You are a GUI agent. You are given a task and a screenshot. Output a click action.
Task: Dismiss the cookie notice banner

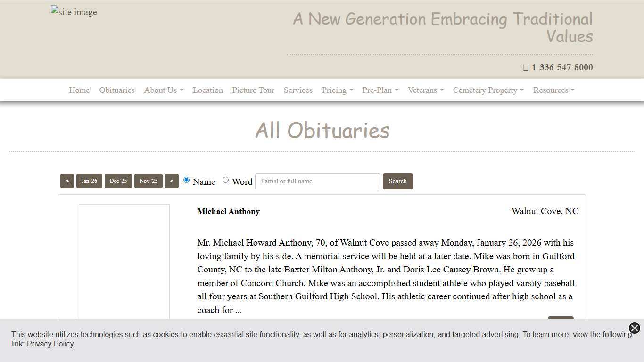pos(634,328)
